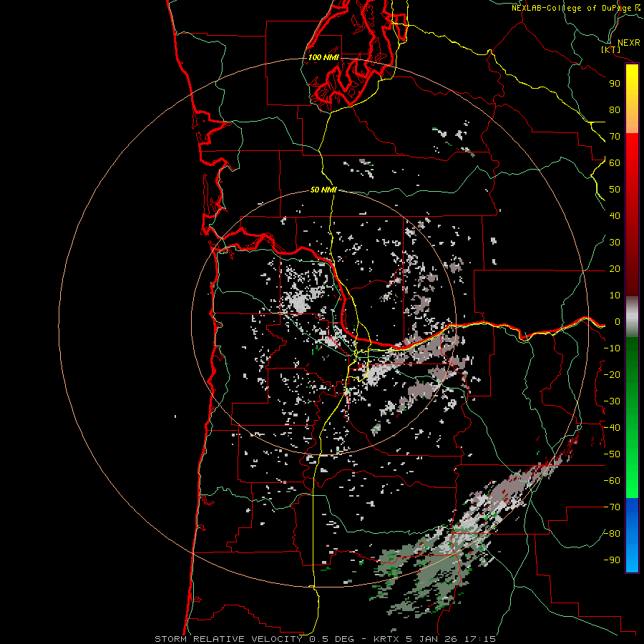The image size is (644, 644).
Task: Click the -20 knot label on color scale
Action: (612, 374)
